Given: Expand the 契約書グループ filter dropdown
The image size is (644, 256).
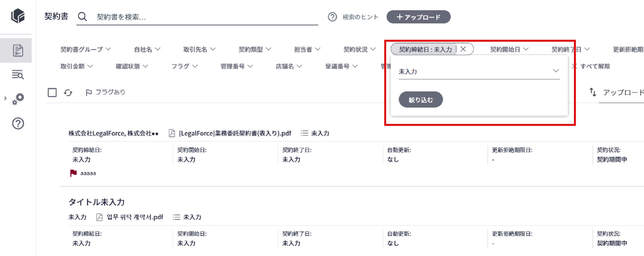Looking at the screenshot, I should (85, 49).
